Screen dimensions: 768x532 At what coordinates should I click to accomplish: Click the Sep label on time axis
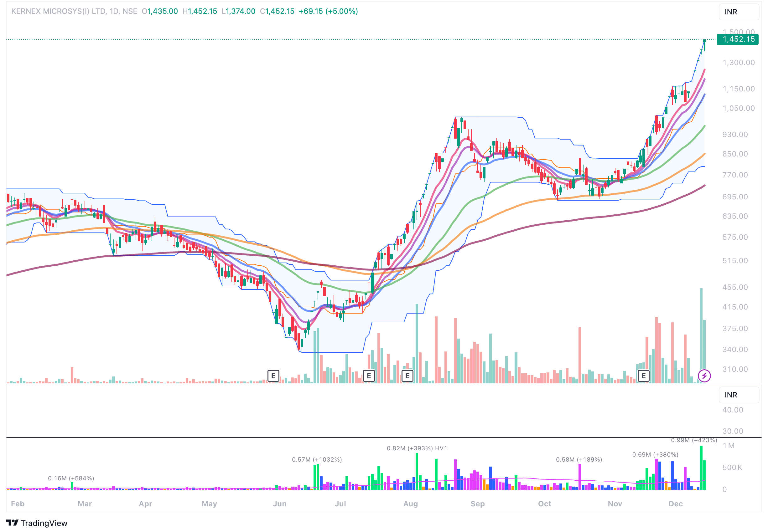(x=477, y=504)
